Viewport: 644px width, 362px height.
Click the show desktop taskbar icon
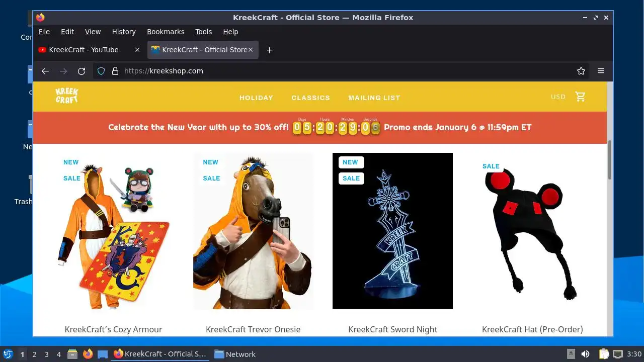pos(103,354)
